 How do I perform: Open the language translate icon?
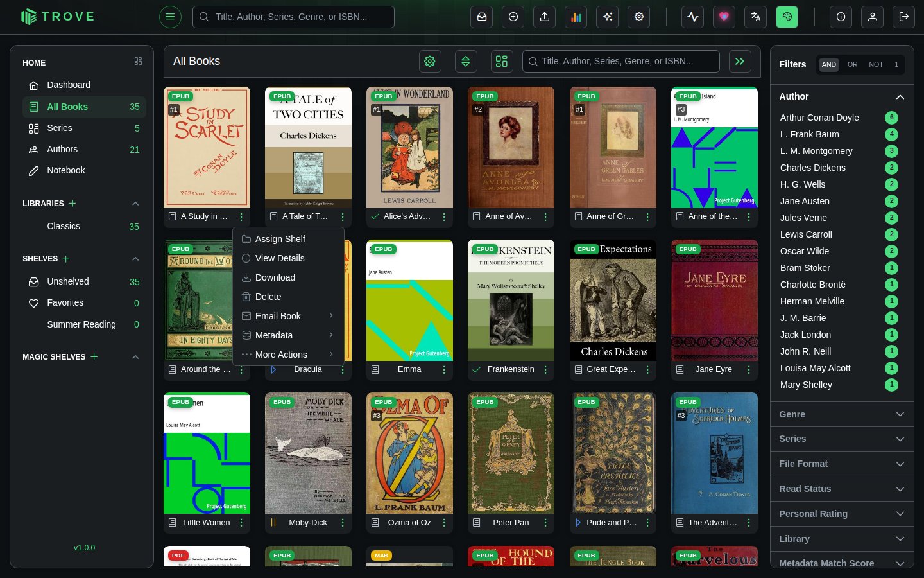pos(756,17)
